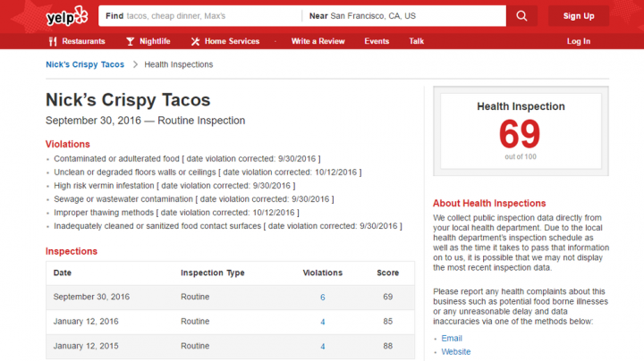Open the 4 violations link for January 12, 2015
The height and width of the screenshot is (361, 644).
[322, 346]
